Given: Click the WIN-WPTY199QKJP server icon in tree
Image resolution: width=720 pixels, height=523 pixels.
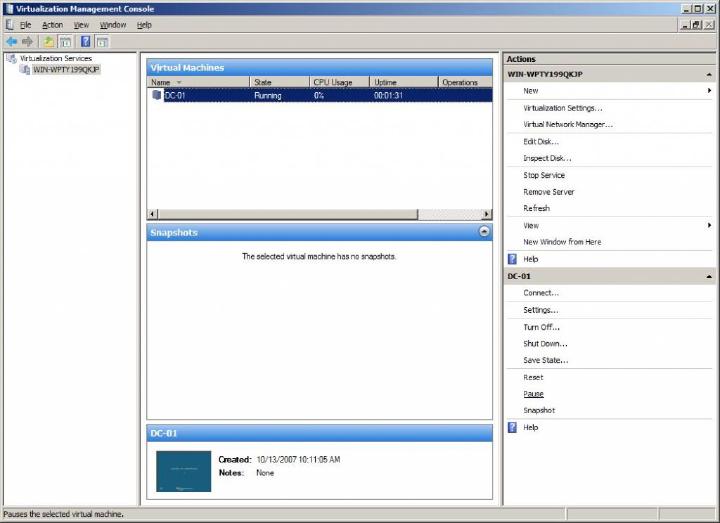Looking at the screenshot, I should [x=25, y=70].
